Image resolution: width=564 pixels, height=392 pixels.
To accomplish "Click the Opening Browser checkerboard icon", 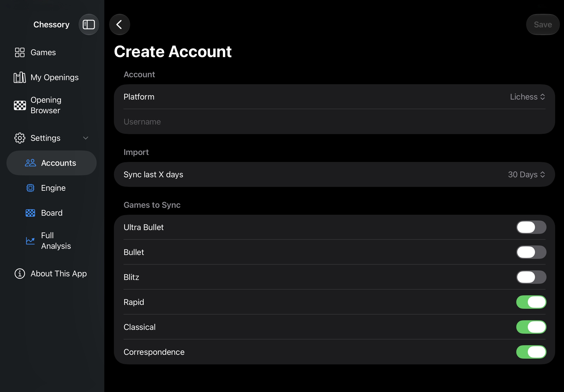I will tap(20, 105).
